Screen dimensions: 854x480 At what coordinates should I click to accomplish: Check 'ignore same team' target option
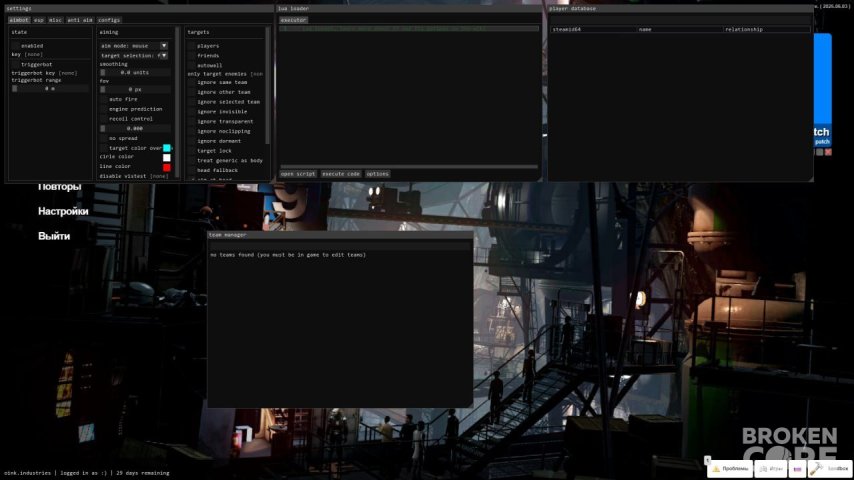tap(191, 82)
